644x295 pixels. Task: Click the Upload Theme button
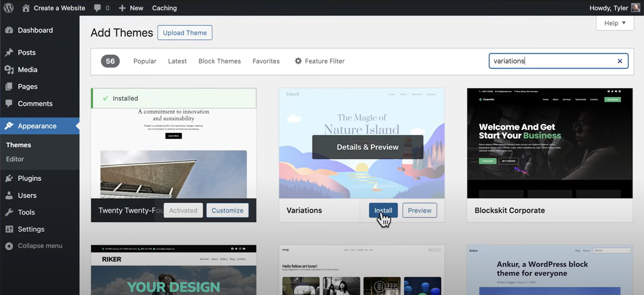click(185, 33)
